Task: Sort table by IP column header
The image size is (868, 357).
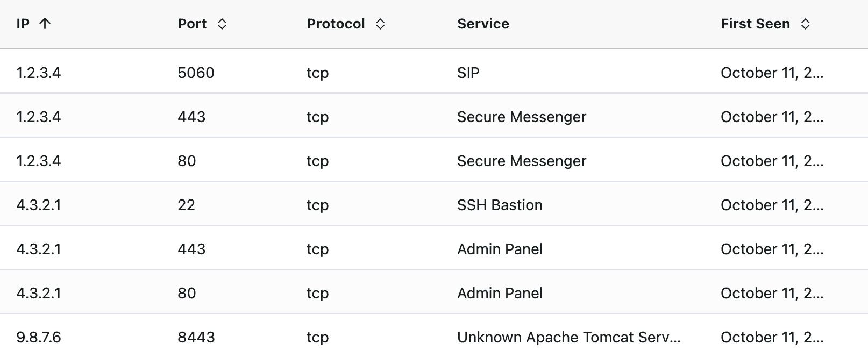Action: coord(23,24)
